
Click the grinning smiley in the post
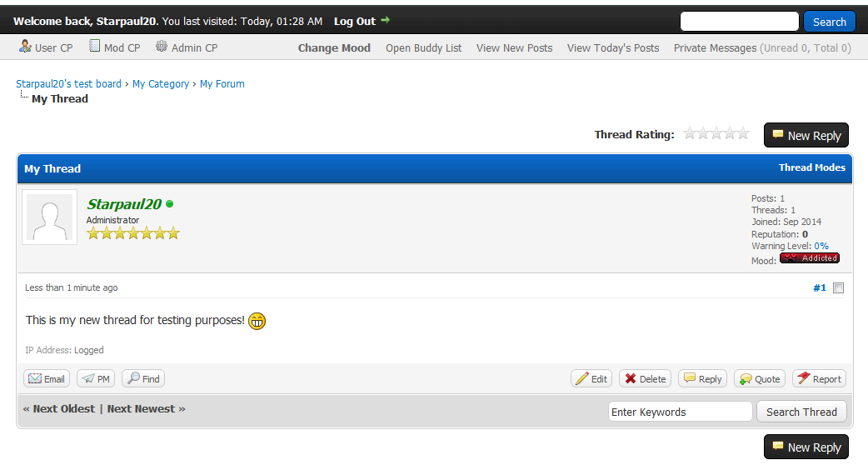pyautogui.click(x=257, y=321)
